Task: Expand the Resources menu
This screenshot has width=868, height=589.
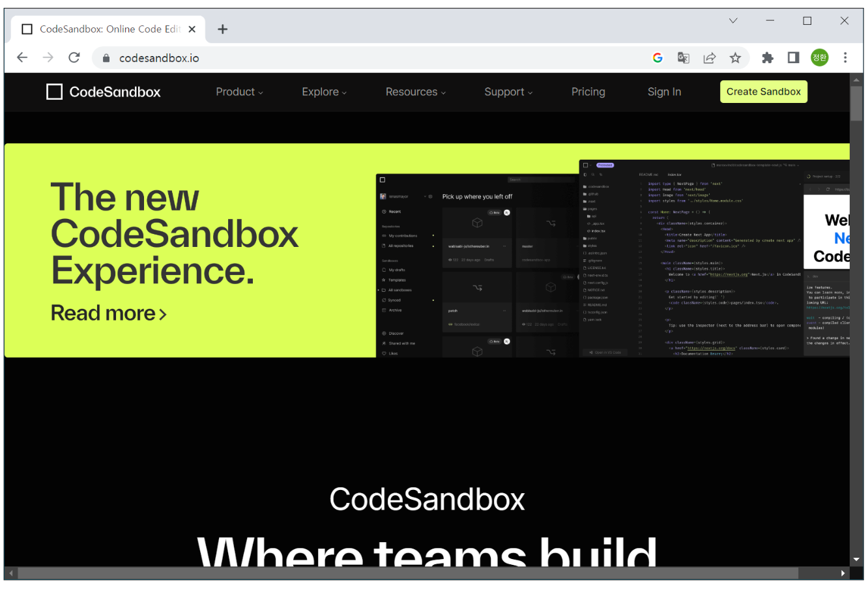Action: pos(416,93)
